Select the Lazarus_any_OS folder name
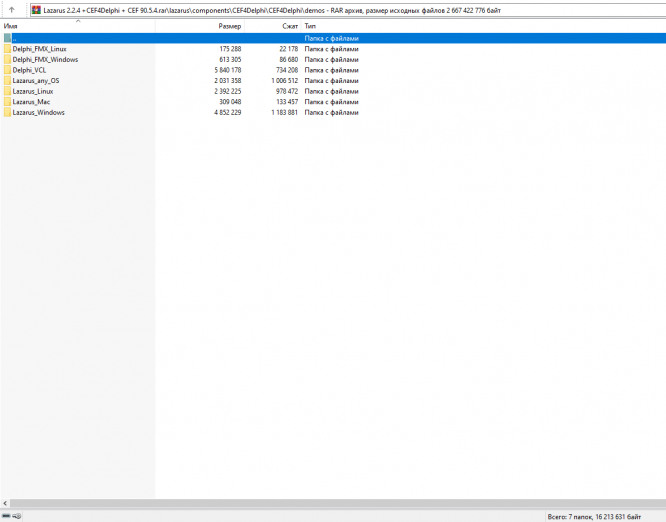Screen dimensions: 666x522 36,81
